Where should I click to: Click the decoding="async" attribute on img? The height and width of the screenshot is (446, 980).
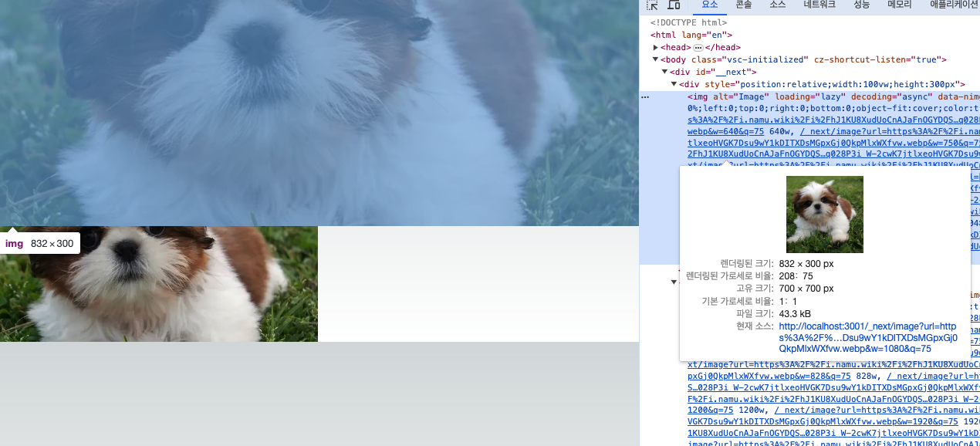(x=892, y=96)
